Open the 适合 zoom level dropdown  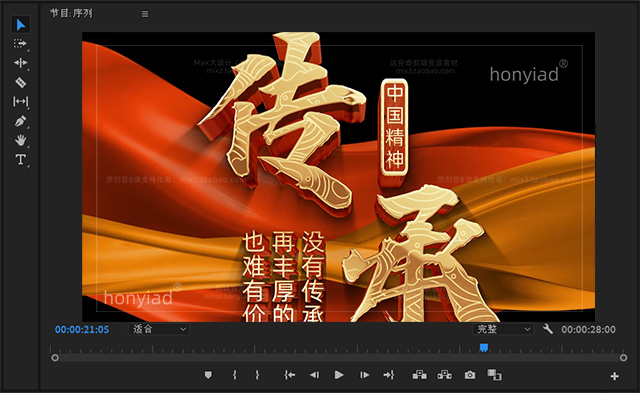click(x=159, y=329)
